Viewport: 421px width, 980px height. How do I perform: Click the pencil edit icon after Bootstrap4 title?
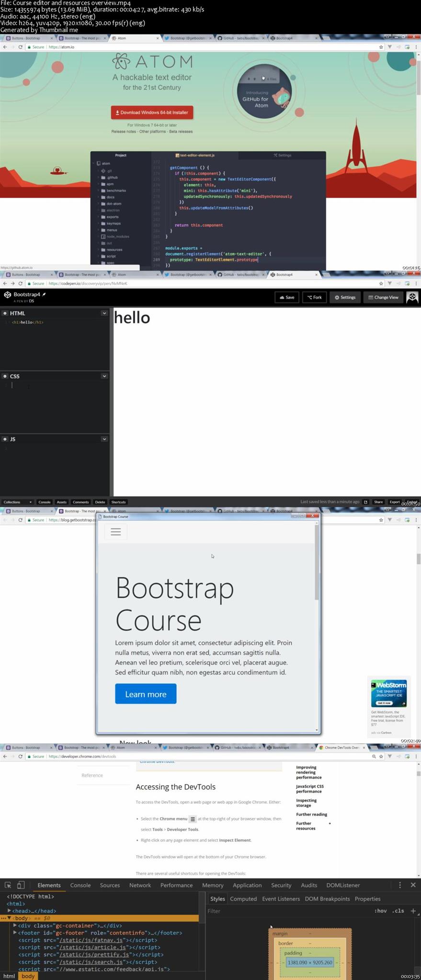(44, 294)
